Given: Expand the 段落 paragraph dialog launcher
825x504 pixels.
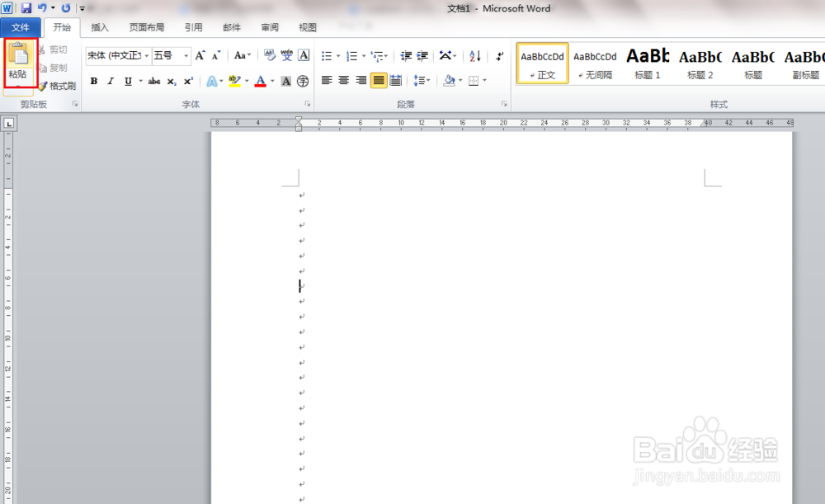Looking at the screenshot, I should (504, 104).
